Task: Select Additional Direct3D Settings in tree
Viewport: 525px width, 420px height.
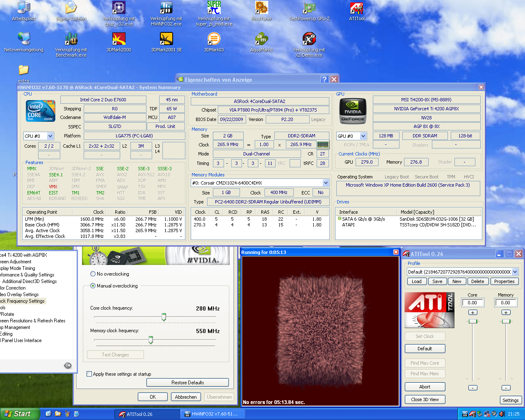Action: [x=30, y=281]
